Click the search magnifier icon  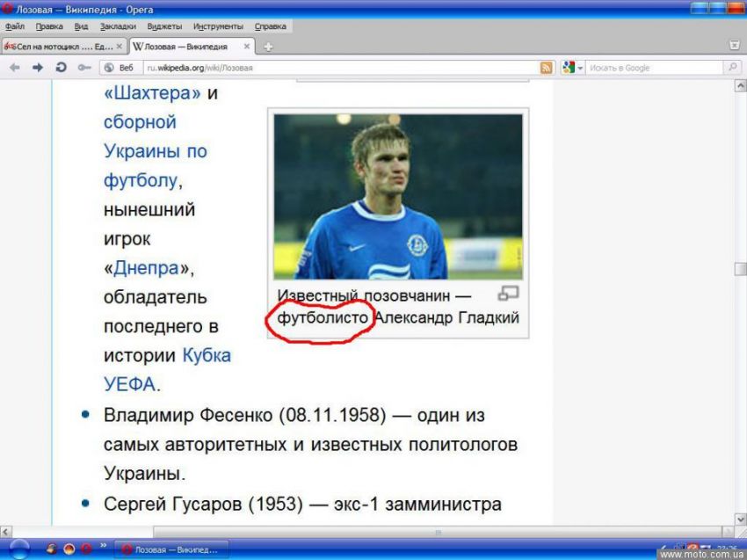[x=733, y=68]
